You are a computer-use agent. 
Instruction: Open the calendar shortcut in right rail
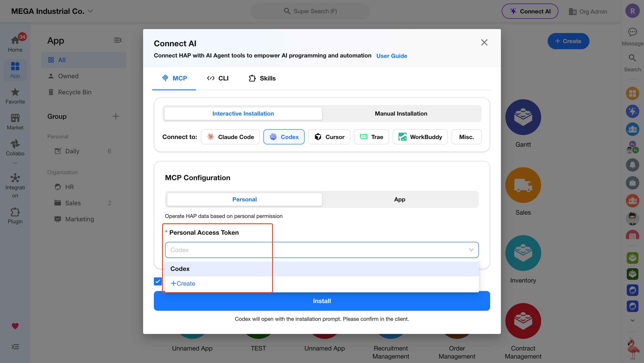click(x=632, y=235)
